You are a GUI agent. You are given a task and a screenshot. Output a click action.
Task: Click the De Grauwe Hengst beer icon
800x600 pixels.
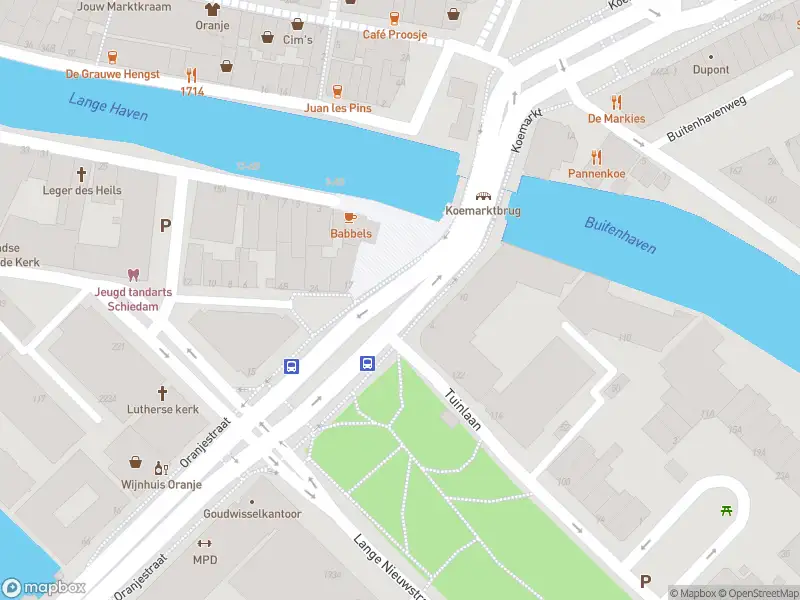112,57
